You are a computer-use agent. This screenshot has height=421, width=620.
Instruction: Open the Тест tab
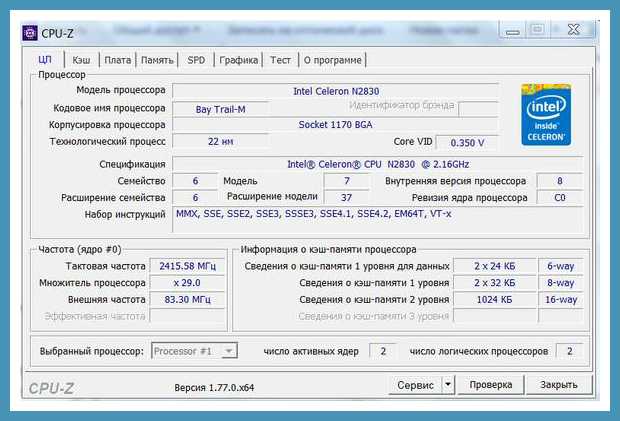pyautogui.click(x=280, y=60)
